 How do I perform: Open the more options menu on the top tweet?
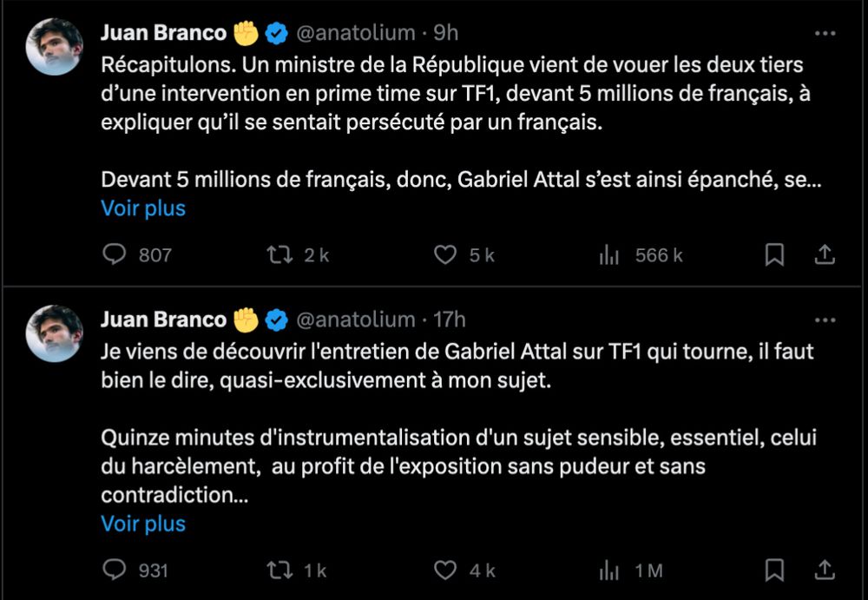826,32
